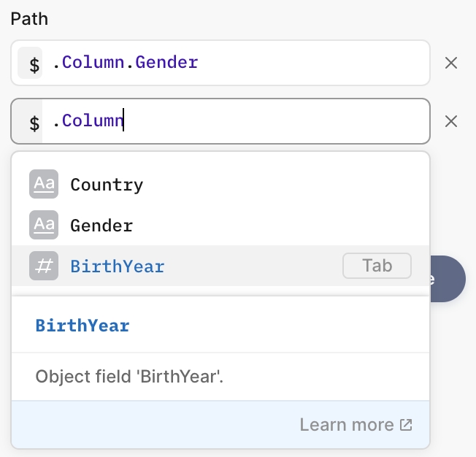Viewport: 476px width, 457px height.
Task: Click the blue button partly hidden behind dropdown
Action: 448,279
